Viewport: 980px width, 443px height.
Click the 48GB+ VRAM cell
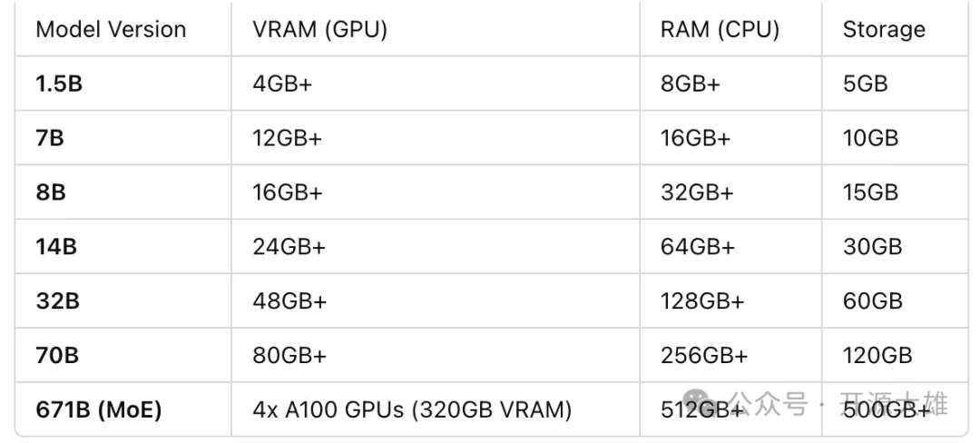[289, 300]
